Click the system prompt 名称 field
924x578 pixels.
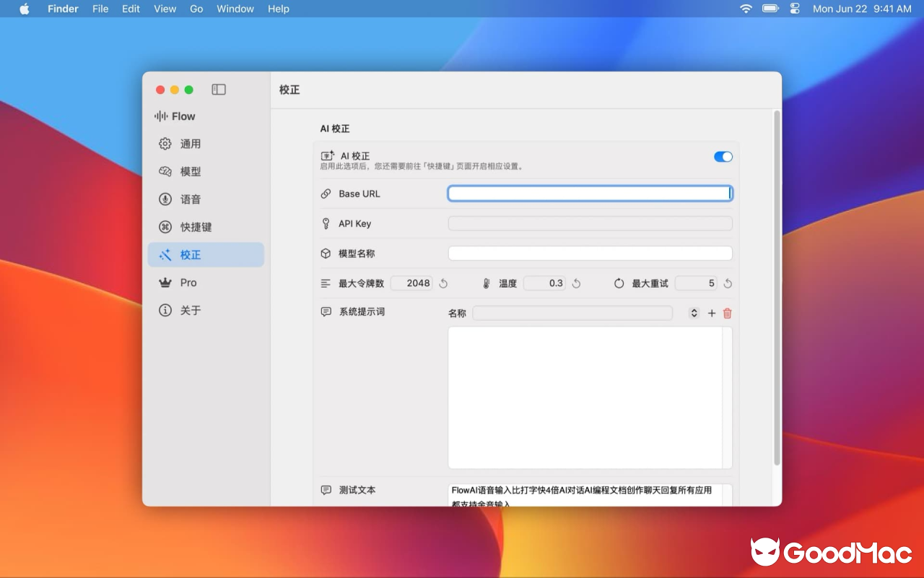pyautogui.click(x=572, y=313)
